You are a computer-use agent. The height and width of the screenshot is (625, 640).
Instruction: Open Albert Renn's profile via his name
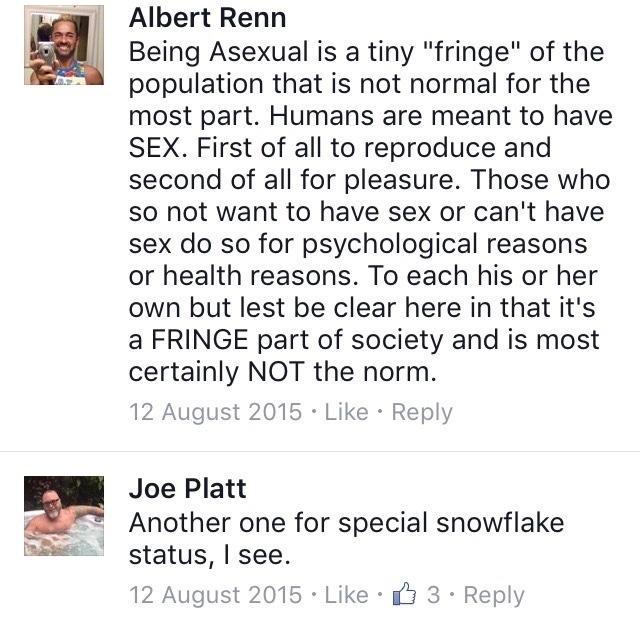207,18
